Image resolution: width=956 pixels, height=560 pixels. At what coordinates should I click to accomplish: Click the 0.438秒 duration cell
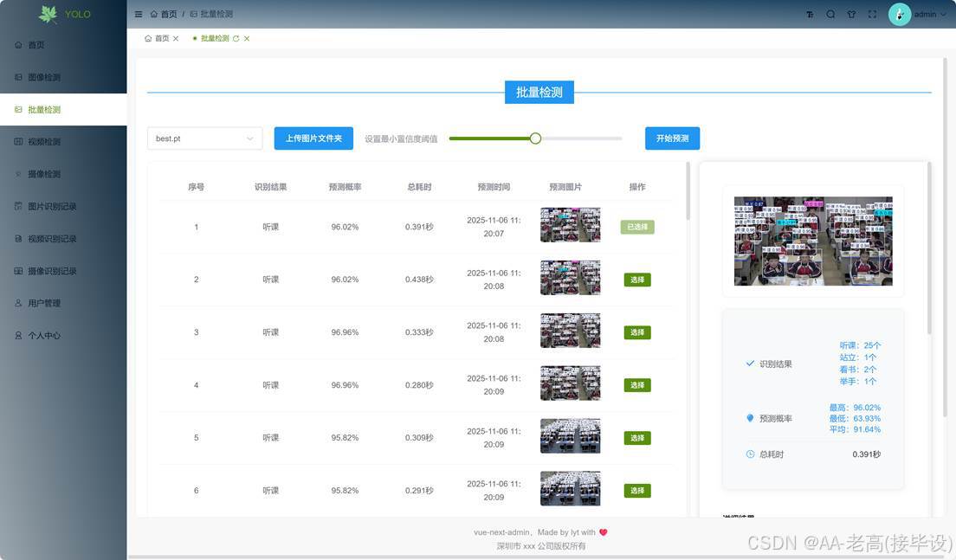point(419,280)
